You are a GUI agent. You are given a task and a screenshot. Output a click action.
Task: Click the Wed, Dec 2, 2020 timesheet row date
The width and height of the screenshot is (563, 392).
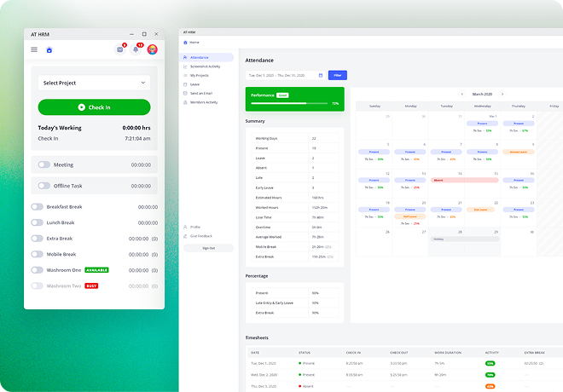[264, 375]
